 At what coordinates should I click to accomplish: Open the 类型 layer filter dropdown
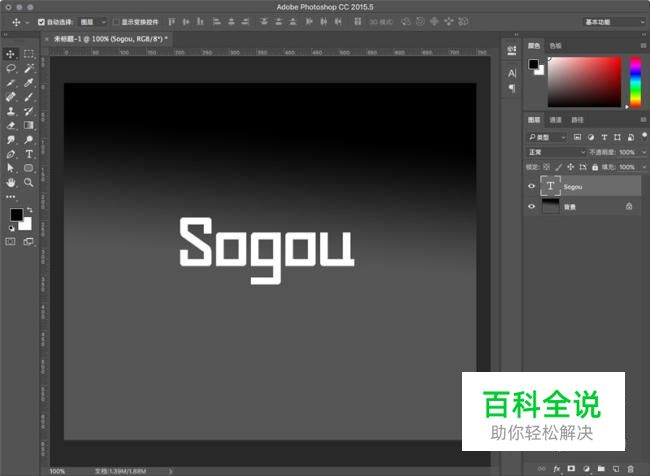coord(548,137)
